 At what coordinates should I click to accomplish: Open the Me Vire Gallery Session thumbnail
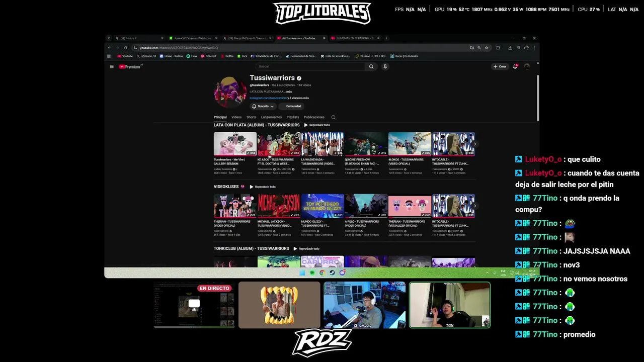point(235,144)
